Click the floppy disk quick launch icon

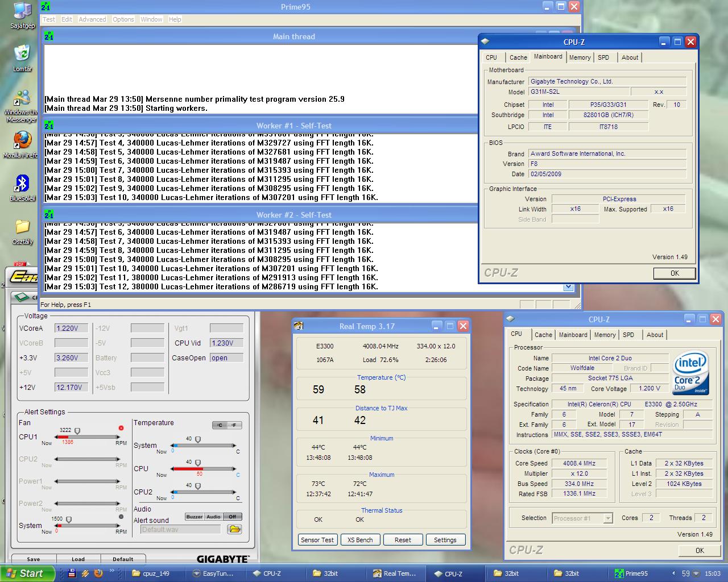[x=72, y=573]
